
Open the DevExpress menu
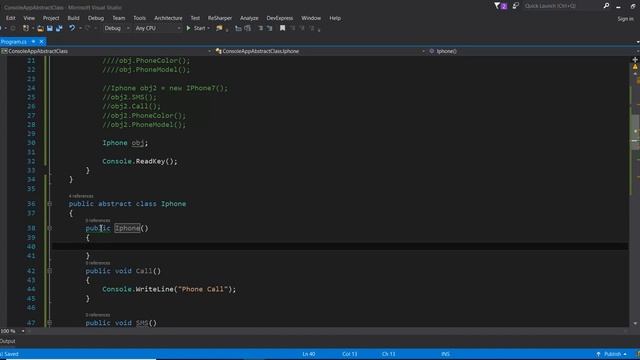[280, 18]
